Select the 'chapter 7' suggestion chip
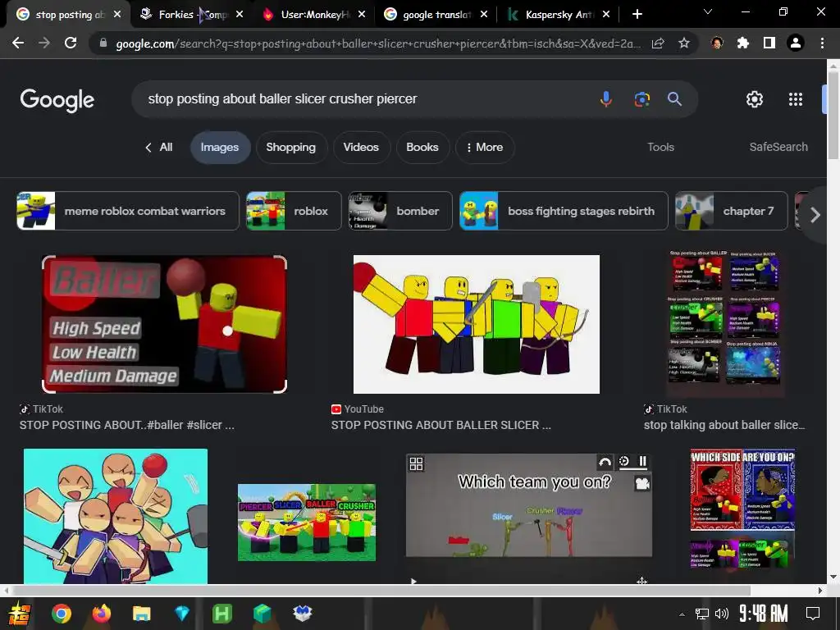The image size is (840, 630). 731,211
